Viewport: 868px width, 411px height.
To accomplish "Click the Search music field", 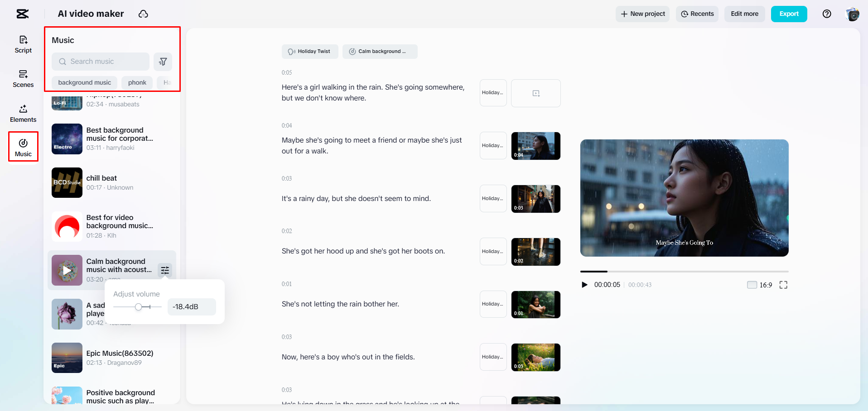I will (101, 62).
